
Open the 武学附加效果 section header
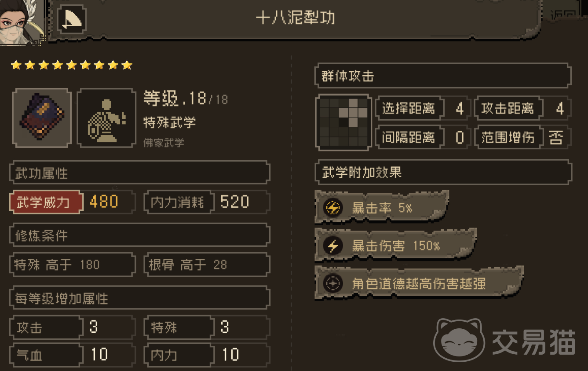443,172
